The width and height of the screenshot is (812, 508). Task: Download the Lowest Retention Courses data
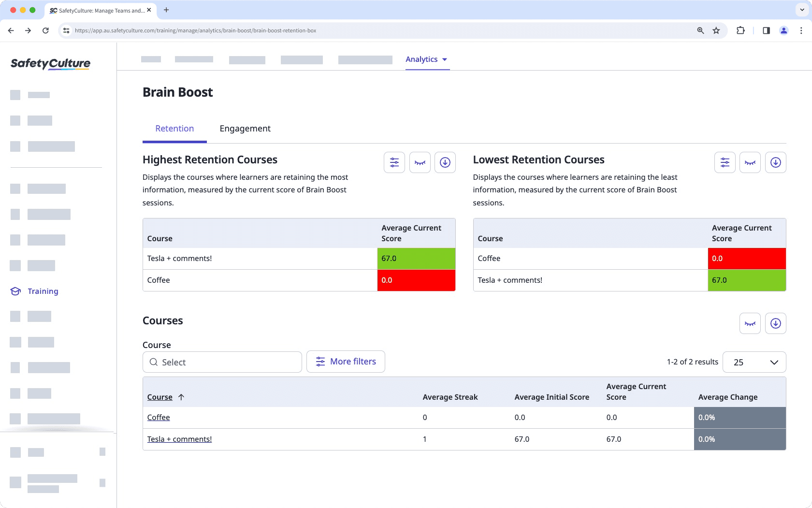775,162
